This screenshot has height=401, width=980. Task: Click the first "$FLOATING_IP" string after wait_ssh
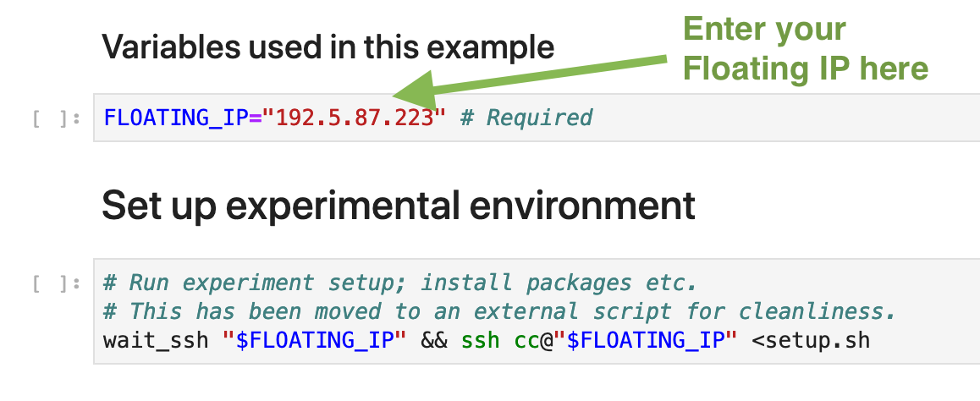(x=314, y=340)
